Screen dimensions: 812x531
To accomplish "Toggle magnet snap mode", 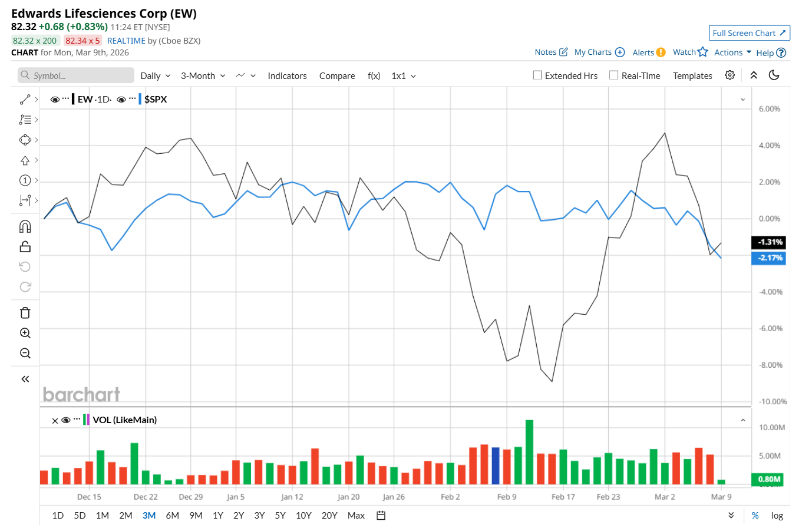I will (x=25, y=226).
